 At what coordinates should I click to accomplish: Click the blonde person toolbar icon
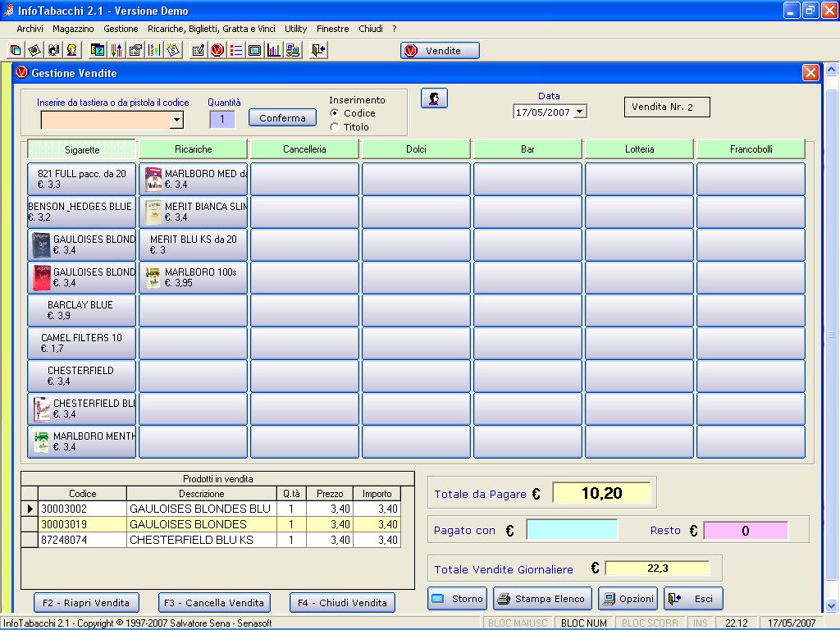pyautogui.click(x=72, y=50)
